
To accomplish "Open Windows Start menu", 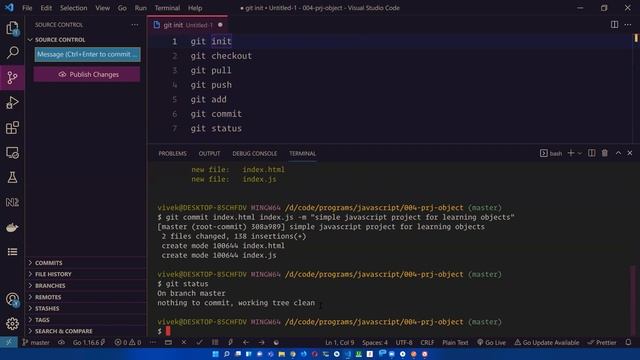I will point(216,354).
